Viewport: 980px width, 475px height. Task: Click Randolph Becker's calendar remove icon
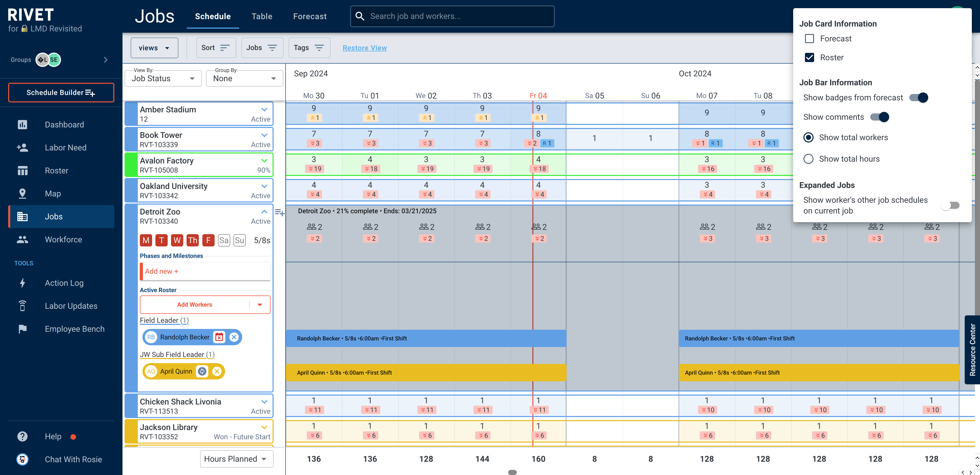point(219,337)
